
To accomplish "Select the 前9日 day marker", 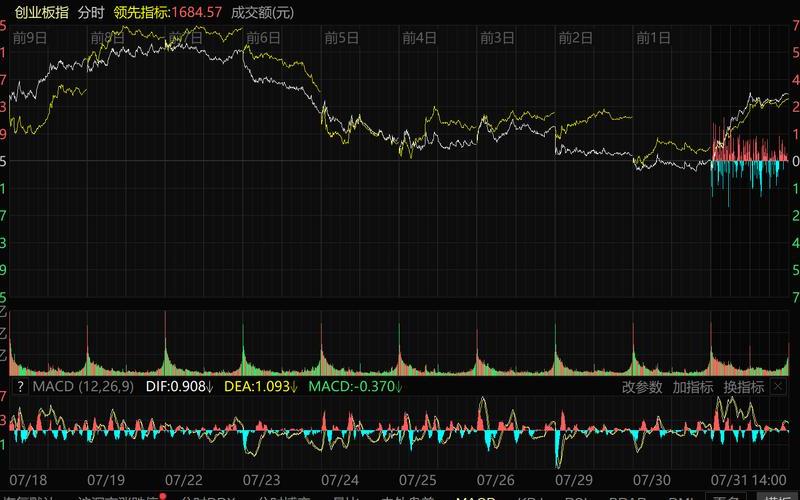I will pyautogui.click(x=30, y=38).
